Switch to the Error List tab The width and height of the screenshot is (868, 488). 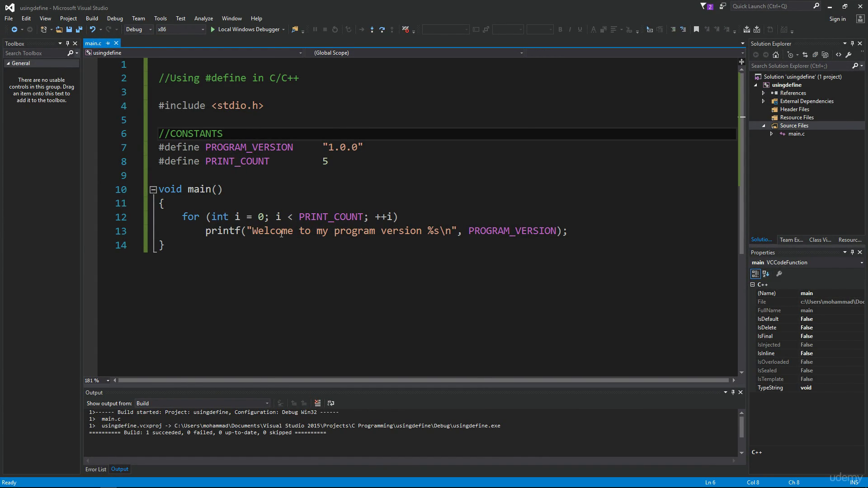[96, 469]
